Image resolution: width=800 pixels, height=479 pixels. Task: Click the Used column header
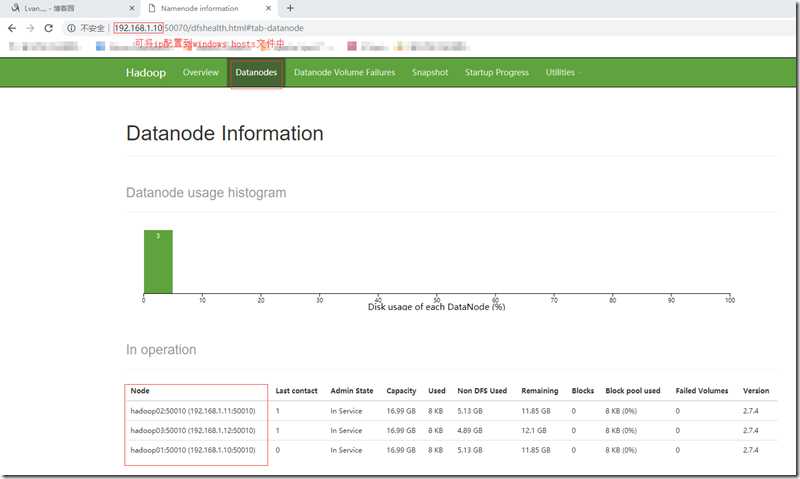click(437, 391)
